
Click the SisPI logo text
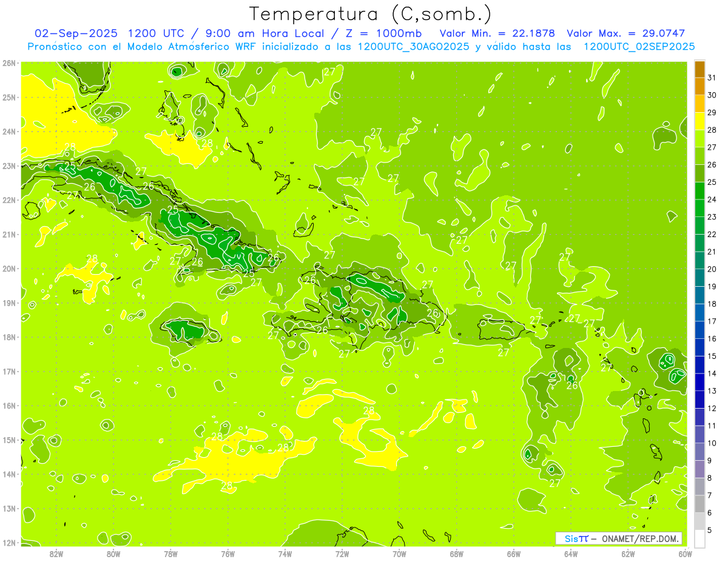click(x=576, y=538)
